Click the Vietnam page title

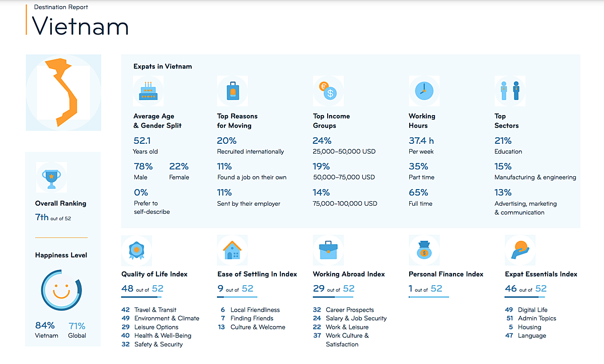pyautogui.click(x=81, y=26)
